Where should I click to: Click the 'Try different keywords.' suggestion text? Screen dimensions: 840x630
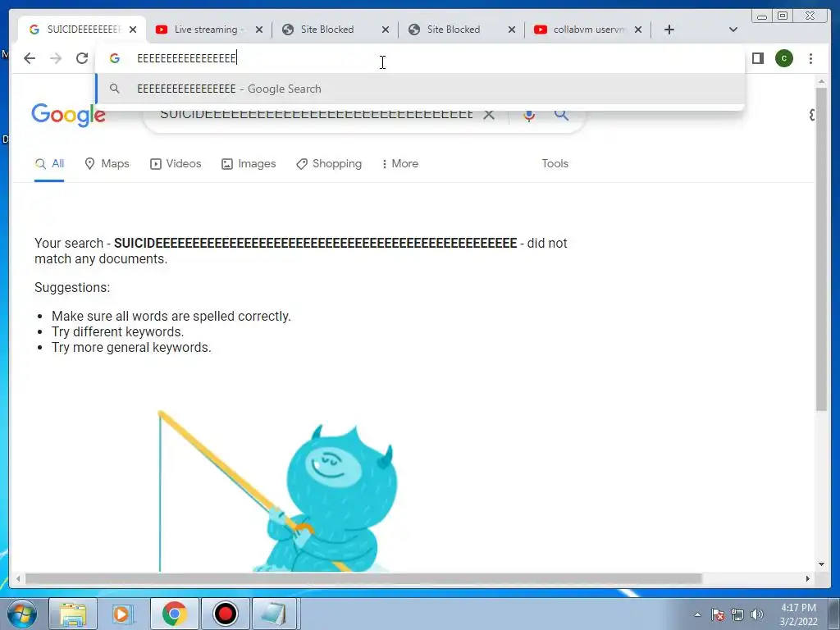[x=118, y=331]
